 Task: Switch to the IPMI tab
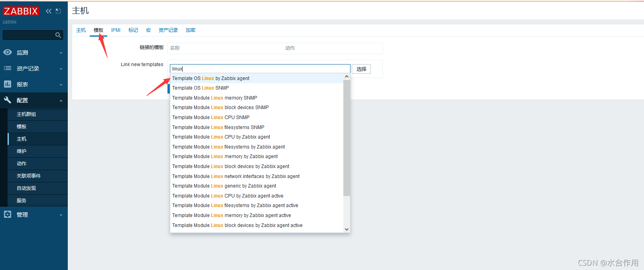116,30
